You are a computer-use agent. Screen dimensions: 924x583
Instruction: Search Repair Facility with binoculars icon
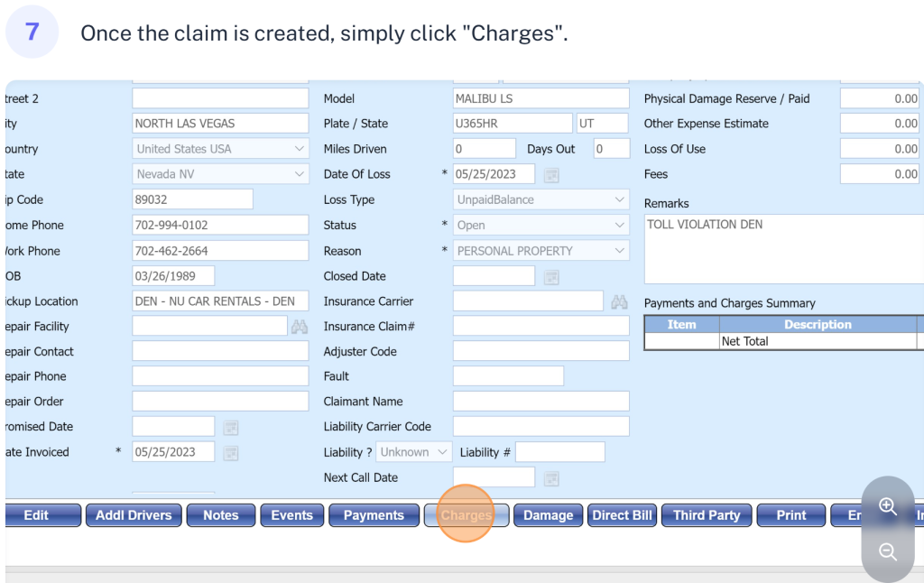pyautogui.click(x=300, y=327)
